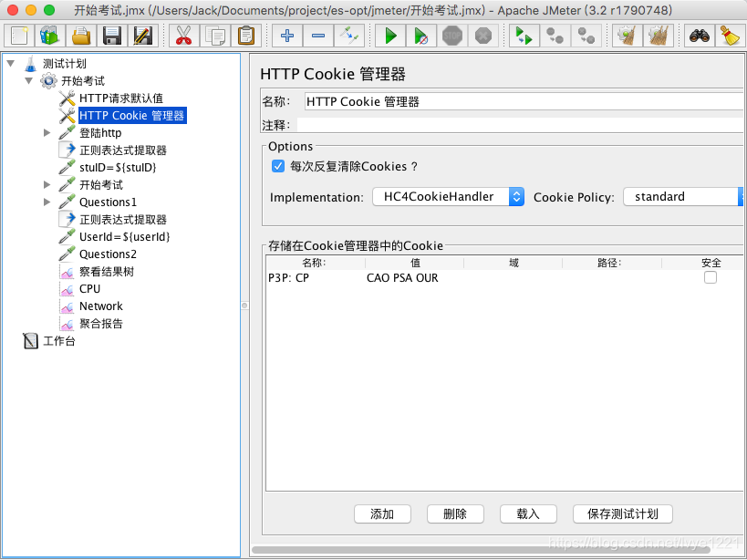Click the Copy icon in toolbar

click(x=215, y=36)
